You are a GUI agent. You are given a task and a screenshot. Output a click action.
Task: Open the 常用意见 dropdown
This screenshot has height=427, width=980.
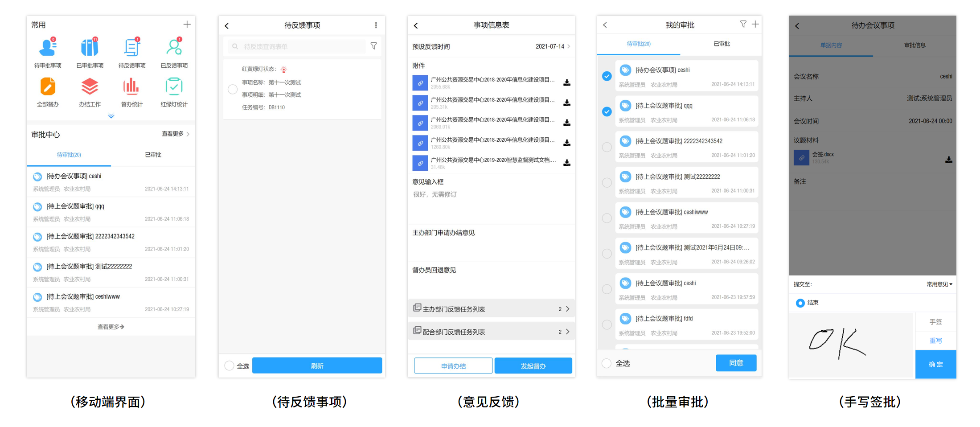coord(939,284)
